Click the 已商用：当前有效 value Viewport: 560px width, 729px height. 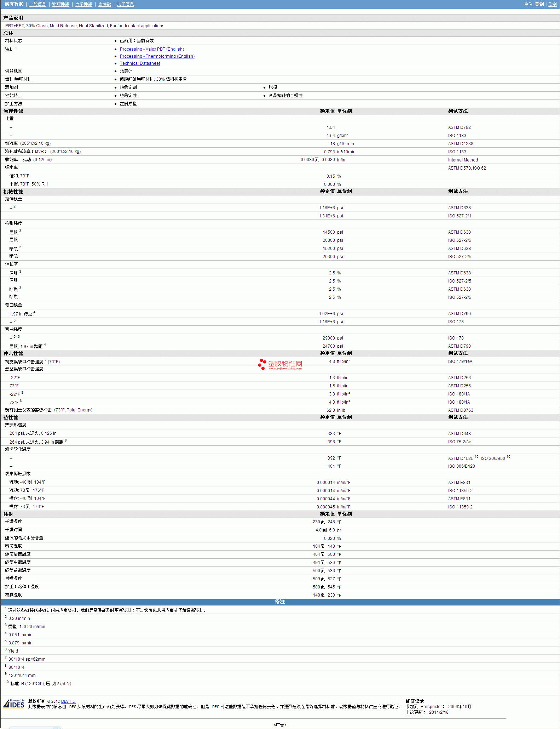point(137,41)
